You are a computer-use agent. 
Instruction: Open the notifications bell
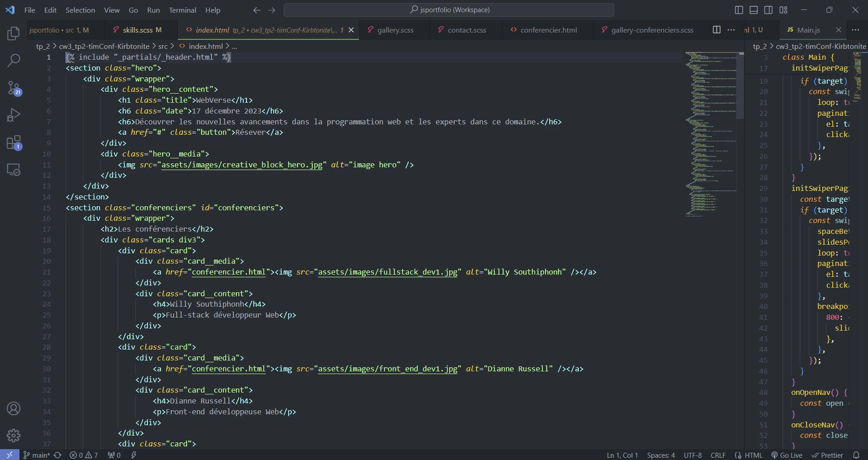(856, 455)
